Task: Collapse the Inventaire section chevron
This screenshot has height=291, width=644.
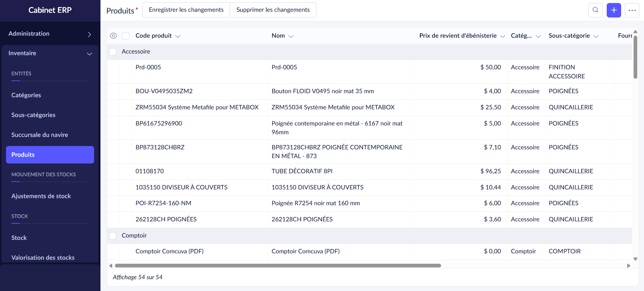Action: tap(89, 54)
